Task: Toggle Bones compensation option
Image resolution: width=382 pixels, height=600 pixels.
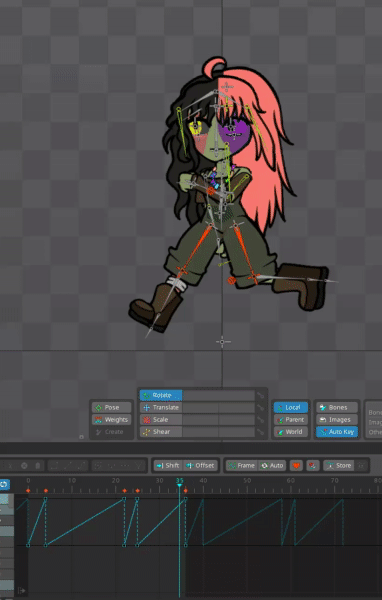Action: tap(337, 407)
